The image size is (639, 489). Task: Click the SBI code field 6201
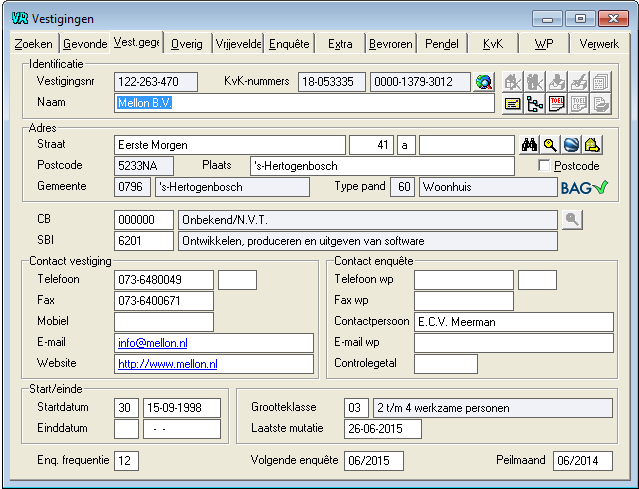click(144, 241)
